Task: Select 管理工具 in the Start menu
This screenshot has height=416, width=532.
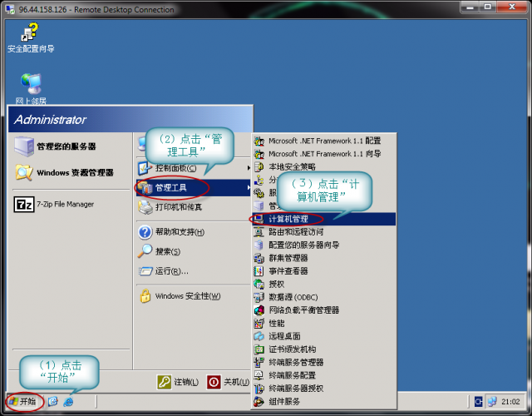Action: tap(194, 187)
